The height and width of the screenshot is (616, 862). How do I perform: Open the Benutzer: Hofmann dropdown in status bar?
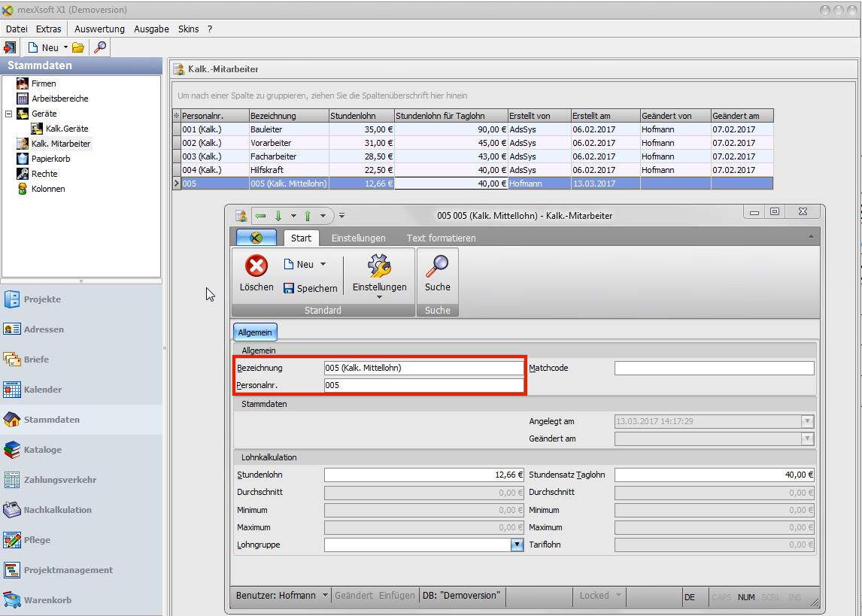coord(325,596)
